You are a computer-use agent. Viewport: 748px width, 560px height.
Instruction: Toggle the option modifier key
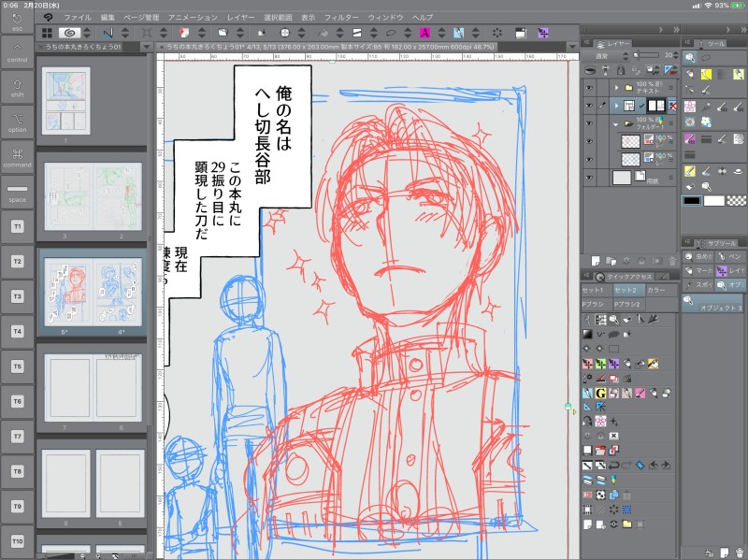click(17, 122)
